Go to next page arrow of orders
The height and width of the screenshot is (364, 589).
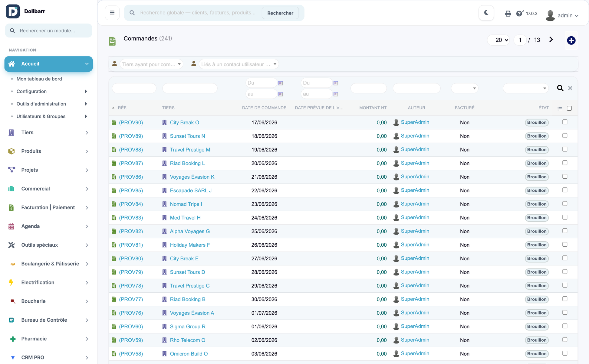551,40
